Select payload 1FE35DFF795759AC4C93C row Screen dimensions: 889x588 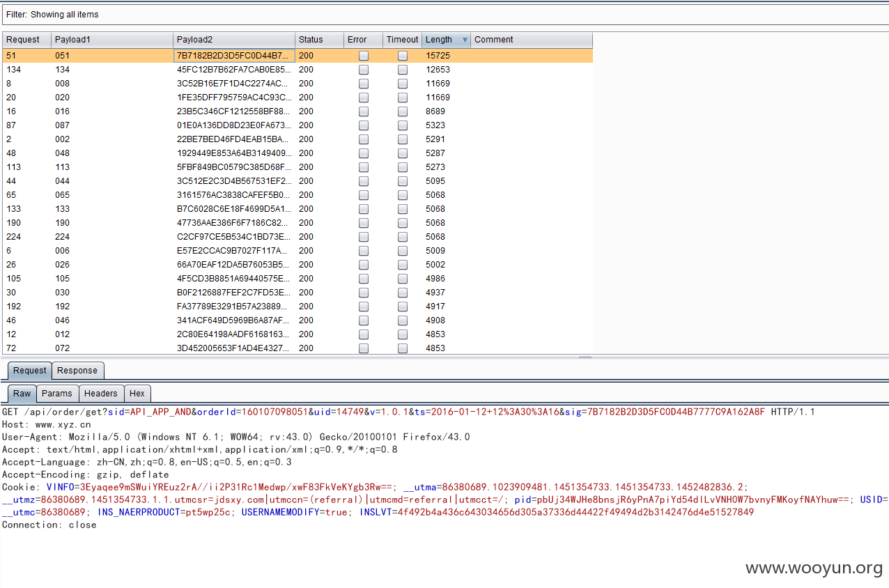point(297,98)
